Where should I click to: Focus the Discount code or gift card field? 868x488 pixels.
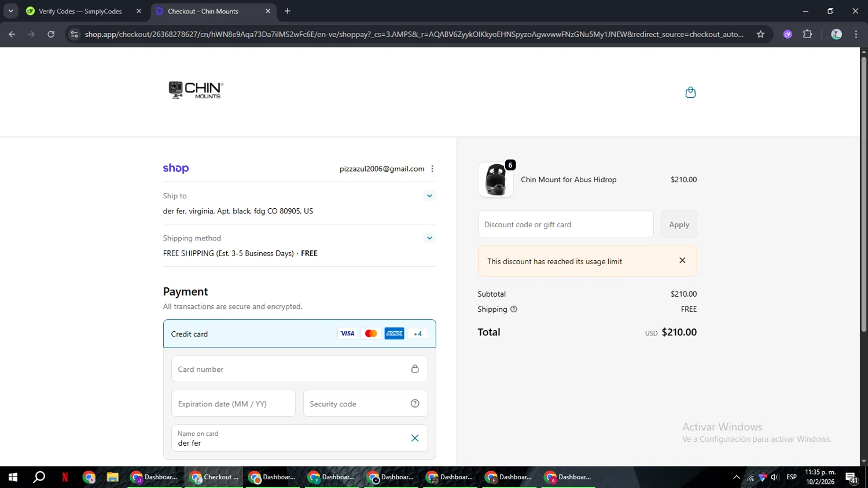(x=565, y=224)
